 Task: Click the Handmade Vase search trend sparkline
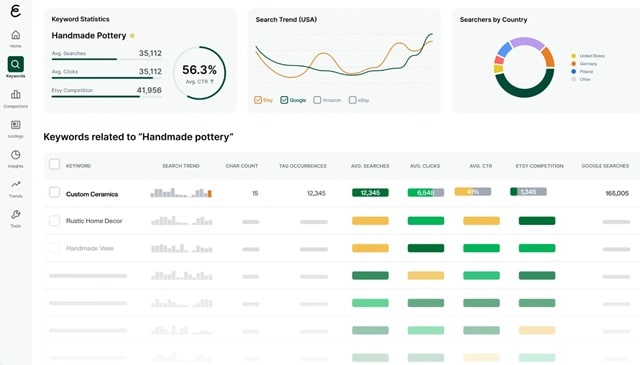tap(182, 248)
